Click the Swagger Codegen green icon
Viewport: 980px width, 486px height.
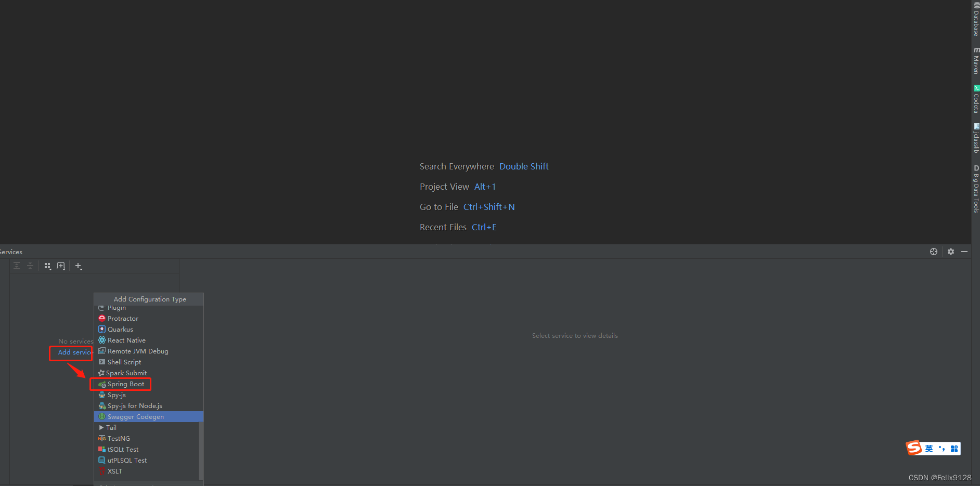(x=102, y=416)
